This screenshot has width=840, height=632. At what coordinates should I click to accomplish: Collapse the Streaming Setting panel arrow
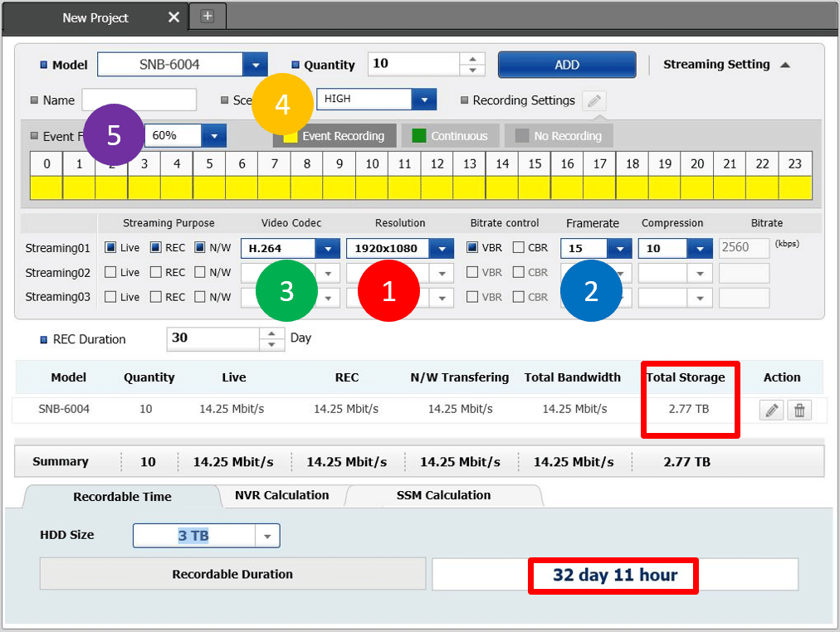pos(785,65)
